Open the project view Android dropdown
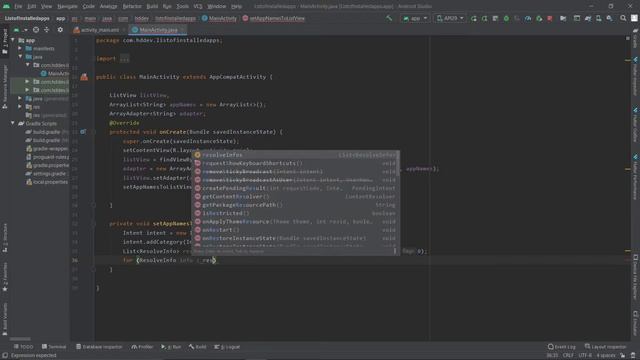 20,30
